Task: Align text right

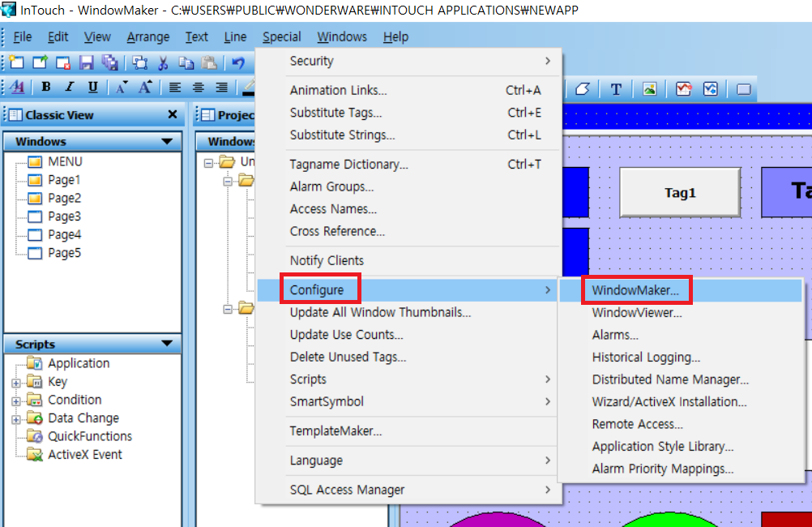Action: 222,87
